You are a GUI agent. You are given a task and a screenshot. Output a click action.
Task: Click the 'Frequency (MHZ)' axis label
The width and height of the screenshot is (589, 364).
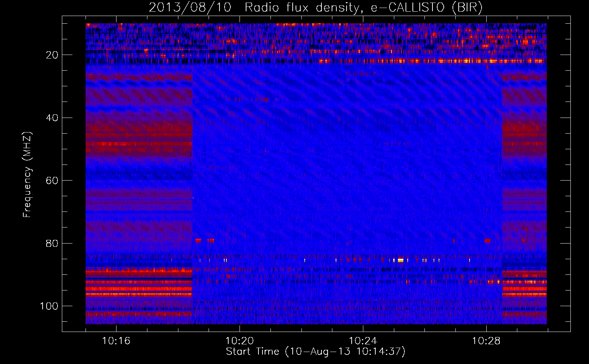(27, 175)
